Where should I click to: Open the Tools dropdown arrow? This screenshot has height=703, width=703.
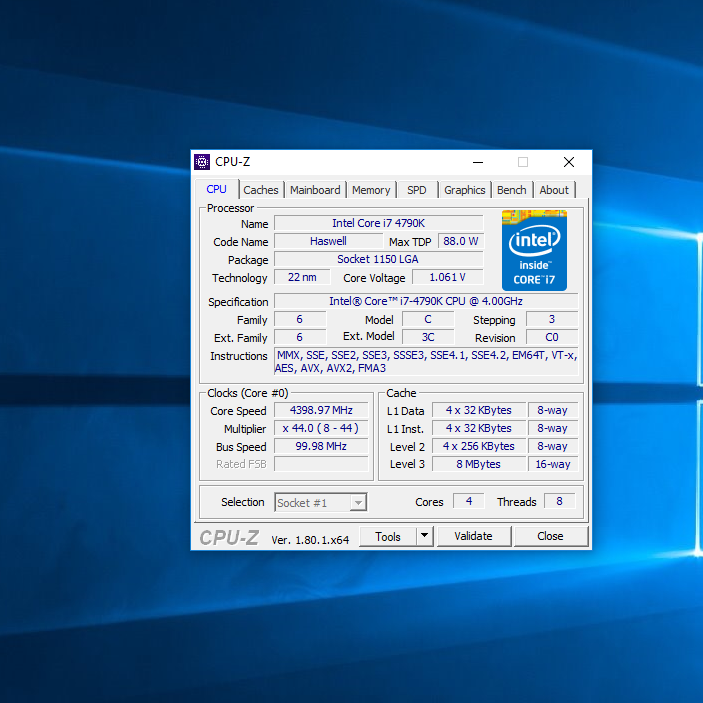[425, 536]
